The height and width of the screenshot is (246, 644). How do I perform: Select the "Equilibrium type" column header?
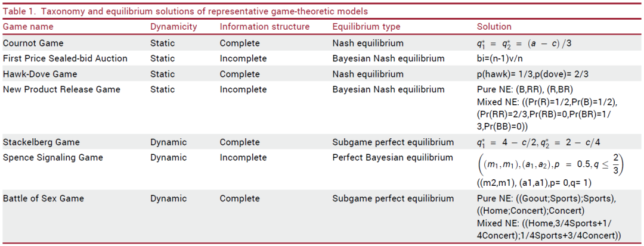click(366, 27)
